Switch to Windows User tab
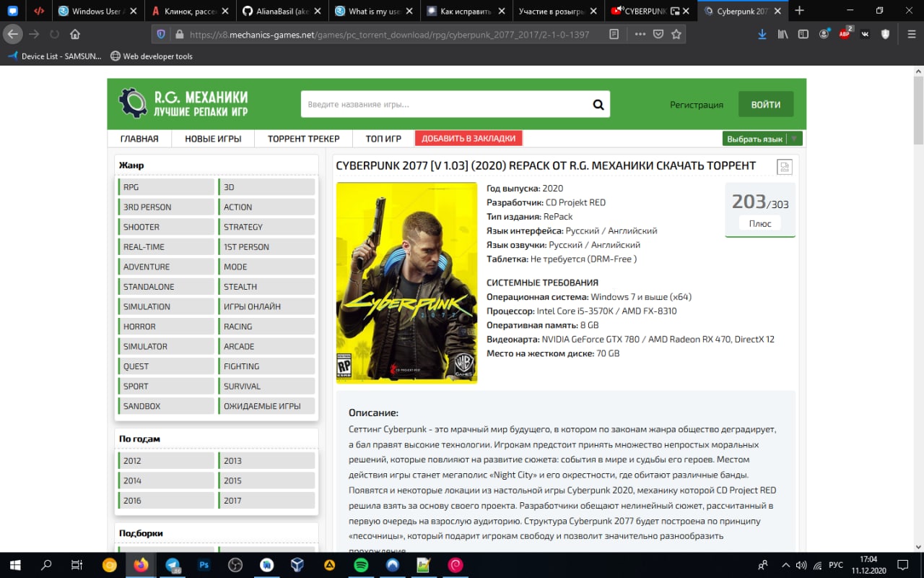The height and width of the screenshot is (578, 924). click(99, 11)
